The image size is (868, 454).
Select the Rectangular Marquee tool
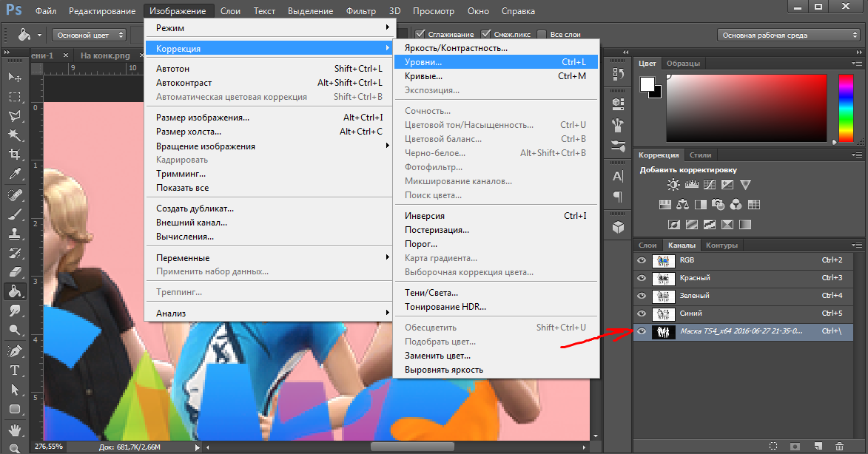click(x=15, y=97)
